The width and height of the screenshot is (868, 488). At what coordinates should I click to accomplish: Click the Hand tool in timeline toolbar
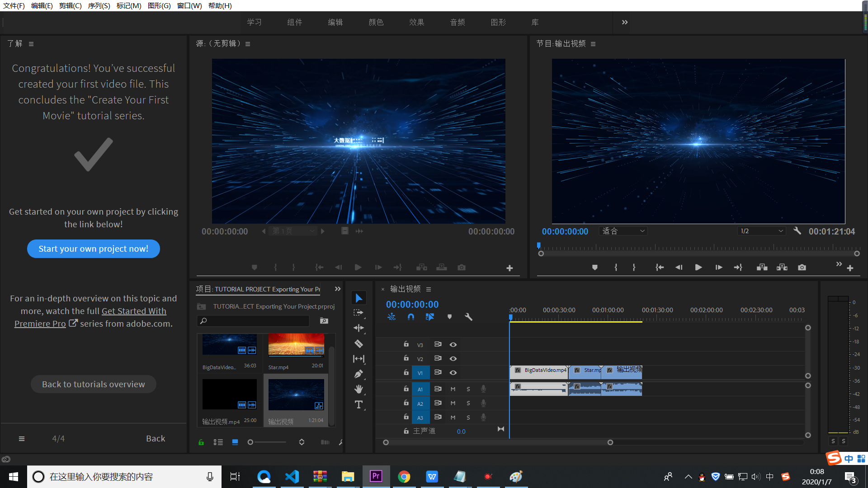359,389
